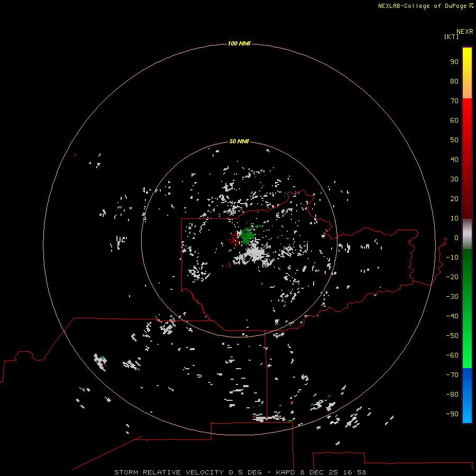Click the -50 value on the velocity scale
476x476 pixels.
pyautogui.click(x=452, y=335)
